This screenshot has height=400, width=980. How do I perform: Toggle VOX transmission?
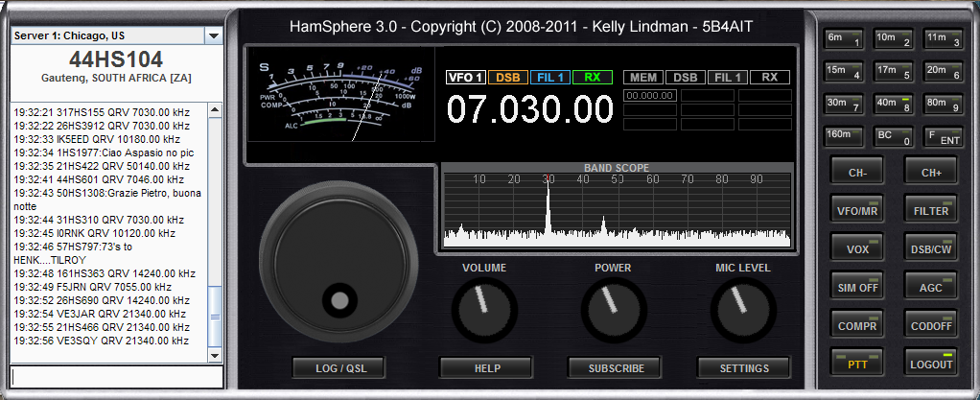coord(857,248)
